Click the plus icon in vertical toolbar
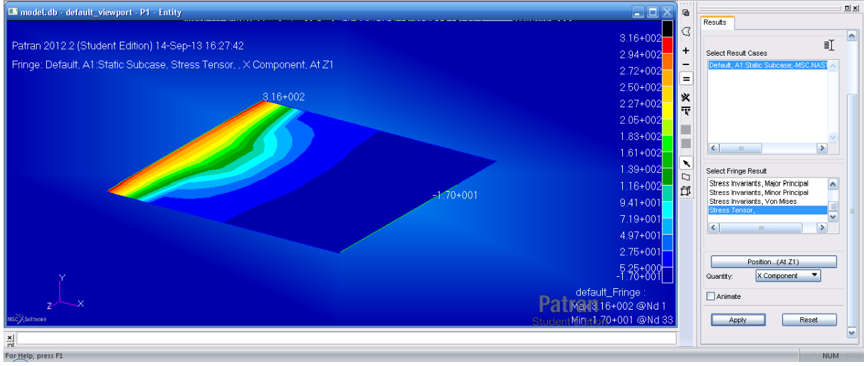868x366 pixels. pos(686,51)
